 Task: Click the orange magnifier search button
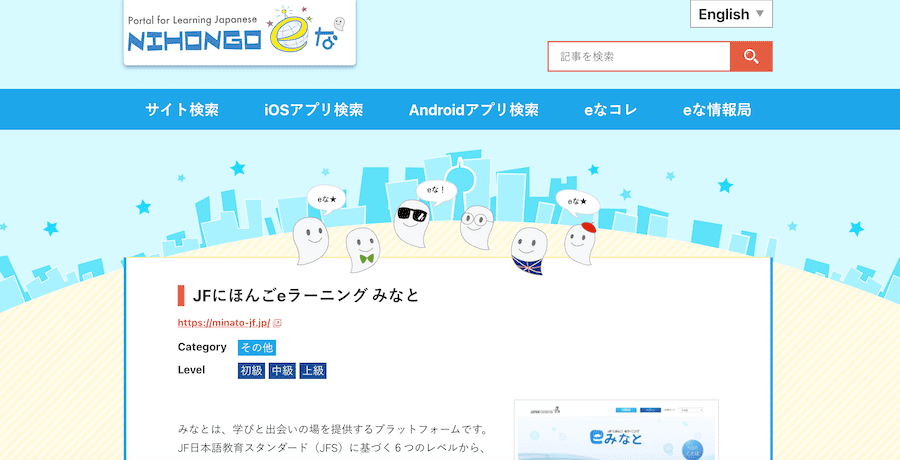(751, 56)
